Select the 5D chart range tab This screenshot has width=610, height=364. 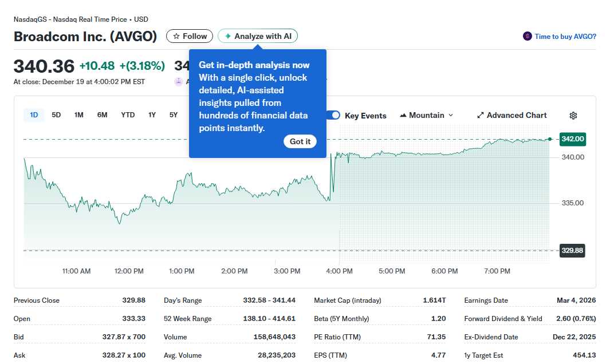coord(56,114)
